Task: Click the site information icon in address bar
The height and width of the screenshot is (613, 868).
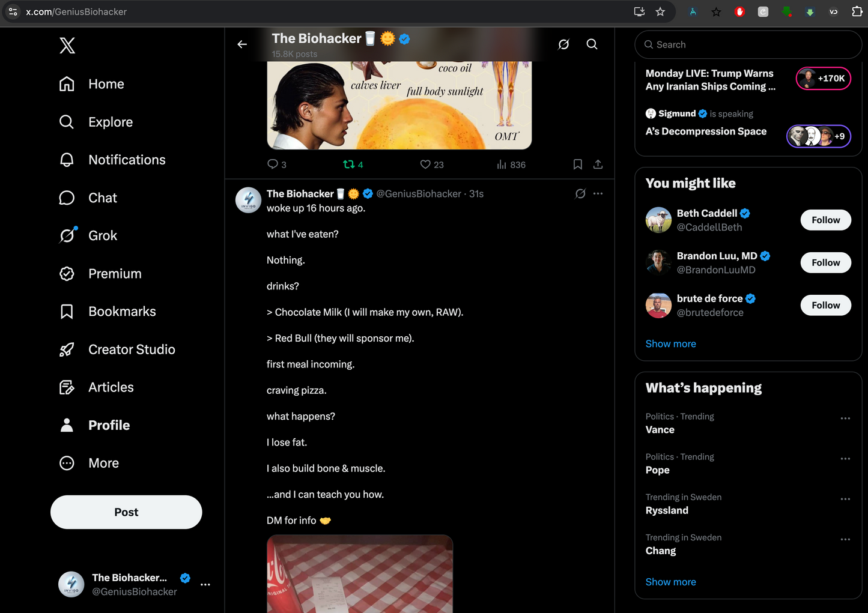Action: 13,11
